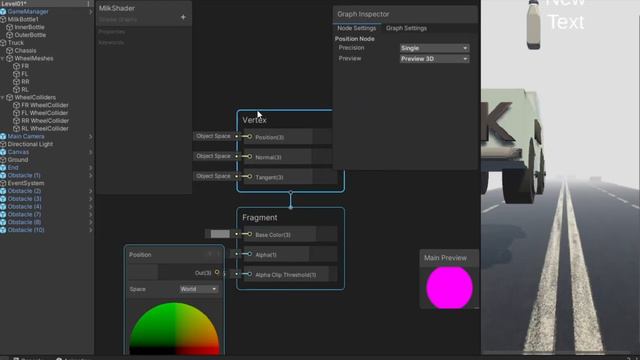Select Truck in the hierarchy
This screenshot has width=640, height=360.
[16, 43]
